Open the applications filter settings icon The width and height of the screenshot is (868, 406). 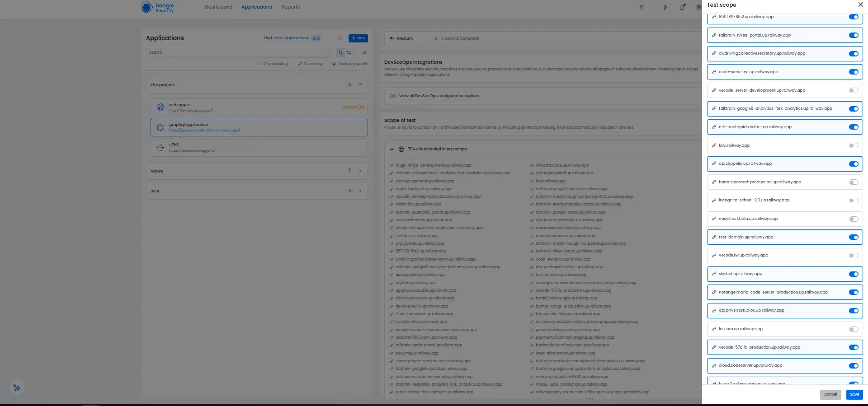pos(364,52)
